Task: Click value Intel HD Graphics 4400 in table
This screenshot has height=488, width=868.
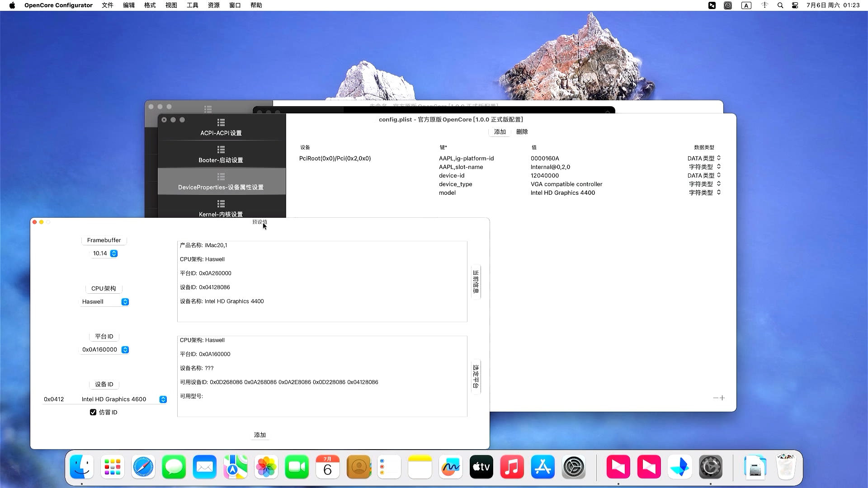Action: [x=563, y=193]
